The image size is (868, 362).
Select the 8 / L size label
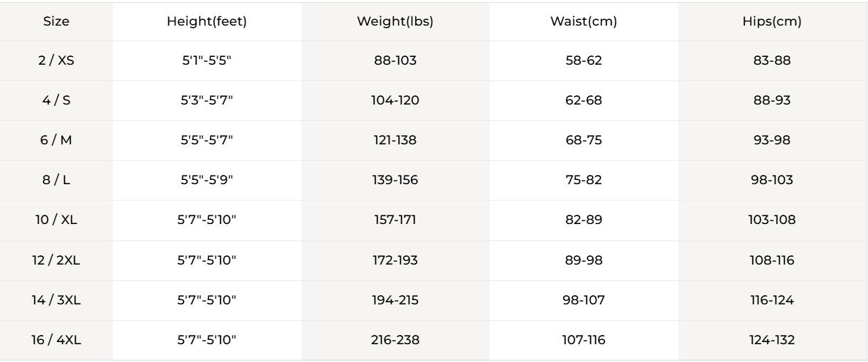tap(56, 181)
